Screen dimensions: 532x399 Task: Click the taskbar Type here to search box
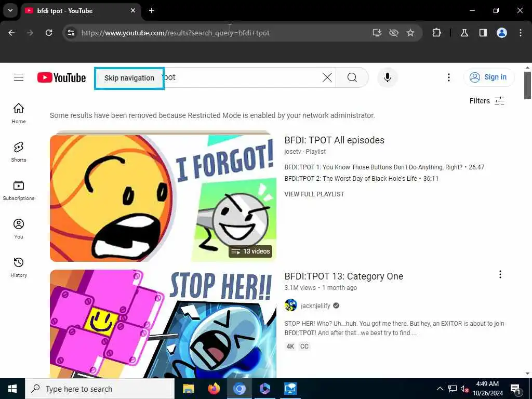(100, 389)
